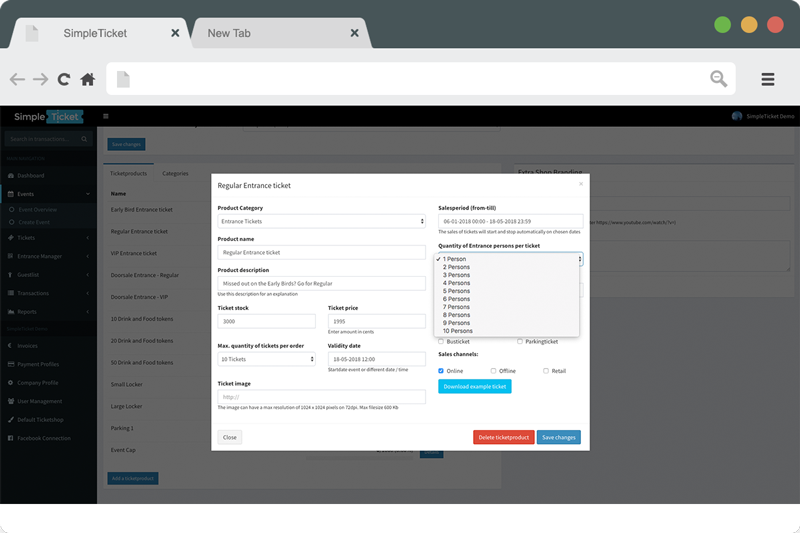
Task: Close the Regular Entrance ticket dialog via X
Action: 581,184
